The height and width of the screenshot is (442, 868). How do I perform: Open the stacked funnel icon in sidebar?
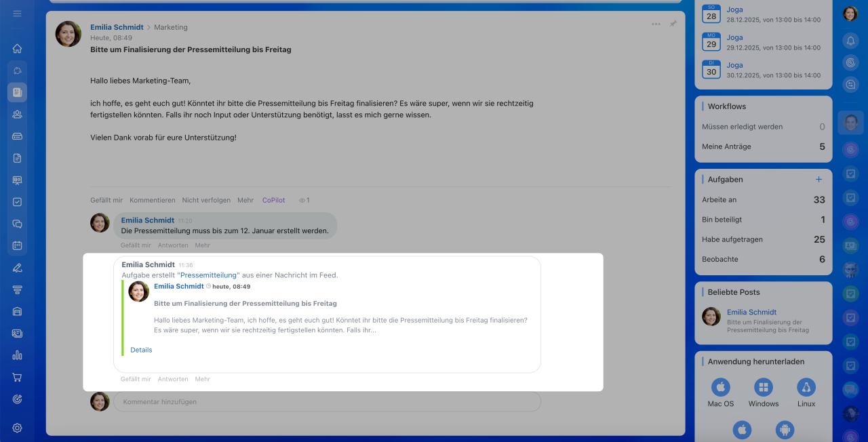point(17,289)
